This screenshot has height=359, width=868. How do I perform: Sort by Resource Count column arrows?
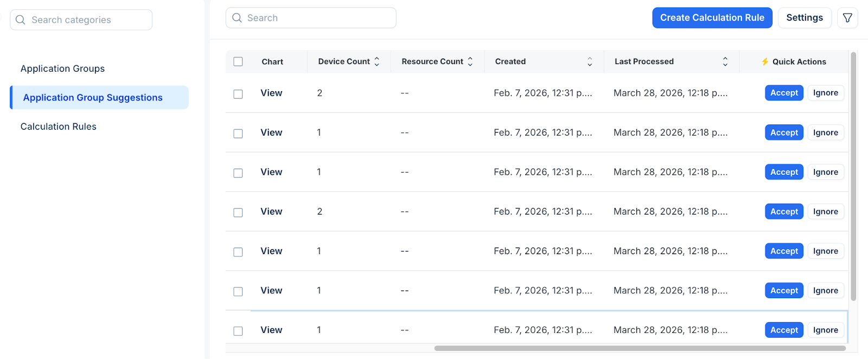click(x=470, y=62)
